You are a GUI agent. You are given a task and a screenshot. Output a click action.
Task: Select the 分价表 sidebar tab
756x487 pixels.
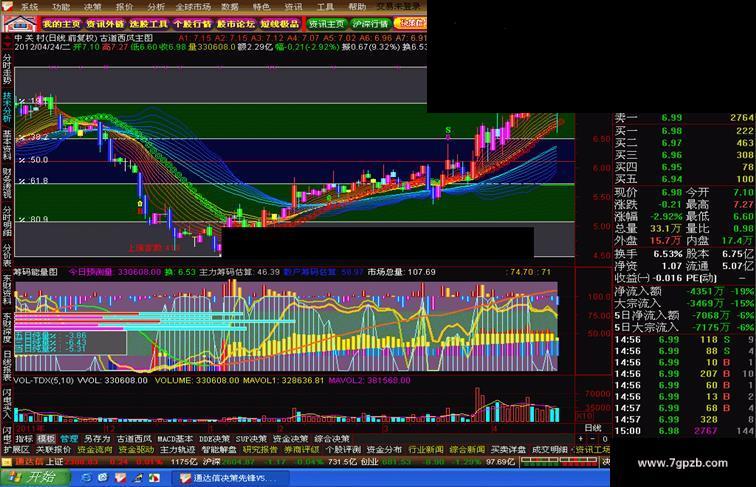click(7, 255)
